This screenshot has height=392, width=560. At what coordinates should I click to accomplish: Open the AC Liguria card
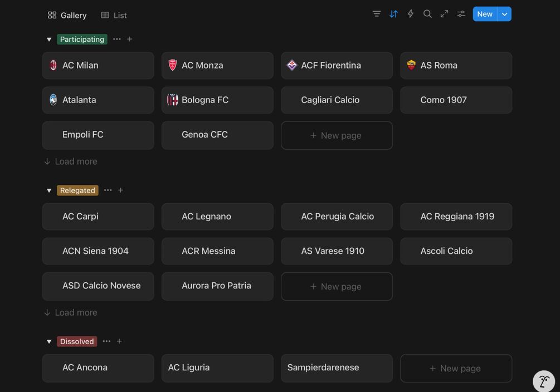pos(217,368)
